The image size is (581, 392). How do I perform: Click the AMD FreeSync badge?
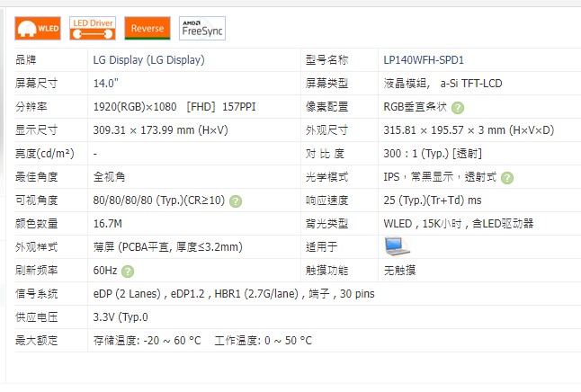point(202,28)
